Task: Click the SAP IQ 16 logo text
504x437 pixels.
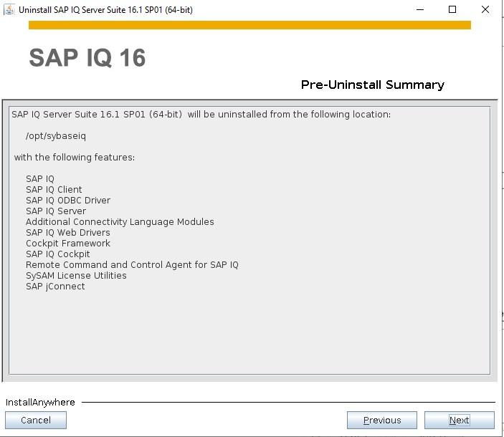Action: [87, 58]
